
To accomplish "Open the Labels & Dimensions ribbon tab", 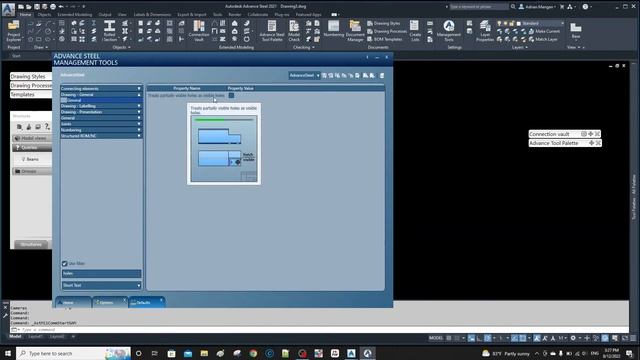I will tap(152, 15).
